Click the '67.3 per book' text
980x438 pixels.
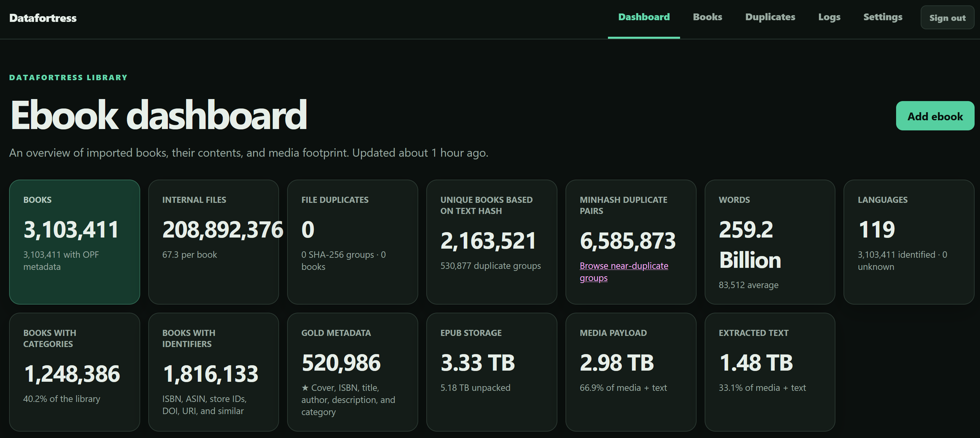point(189,255)
